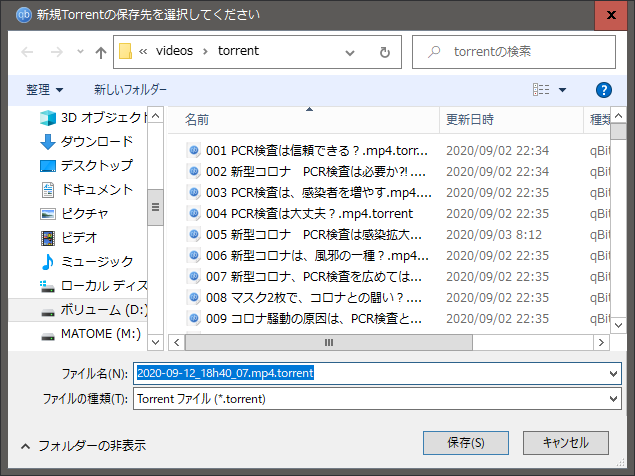Refresh the torrent folder listing
635x476 pixels.
(385, 52)
